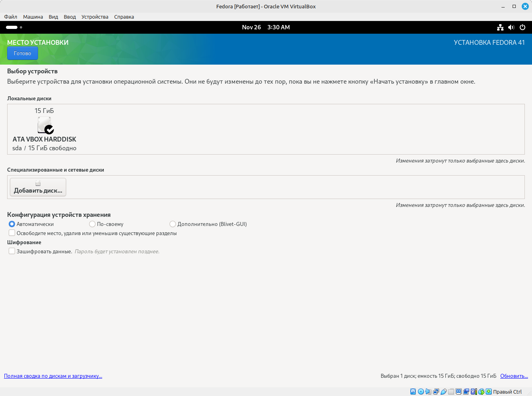Click the power icon in top bar

pyautogui.click(x=522, y=27)
